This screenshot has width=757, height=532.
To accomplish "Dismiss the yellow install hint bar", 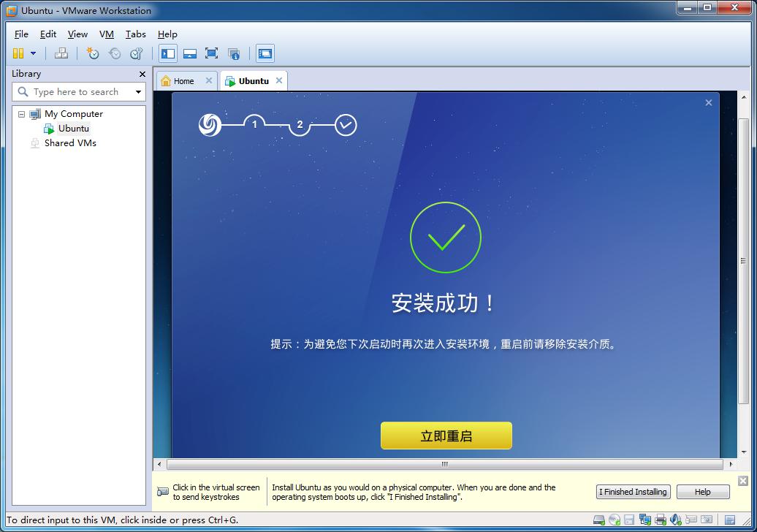I will point(743,480).
